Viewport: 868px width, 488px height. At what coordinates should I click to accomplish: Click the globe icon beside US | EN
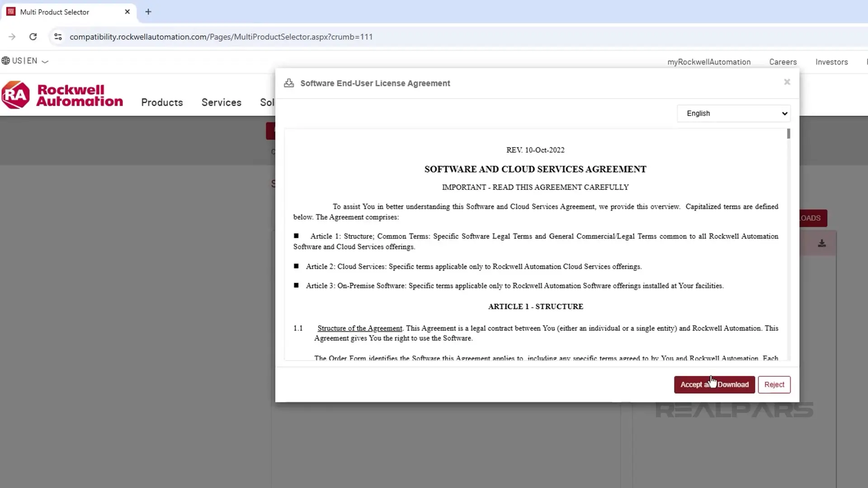pos(5,61)
